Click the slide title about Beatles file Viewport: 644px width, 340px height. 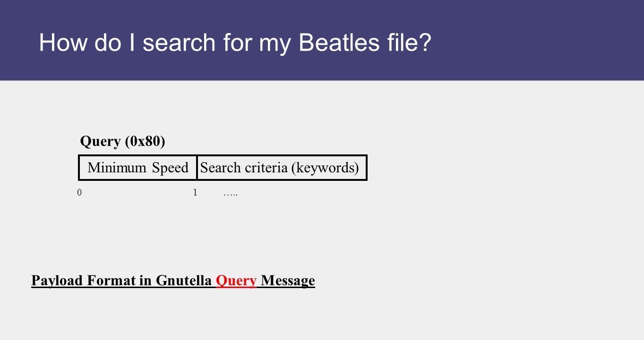(x=235, y=43)
